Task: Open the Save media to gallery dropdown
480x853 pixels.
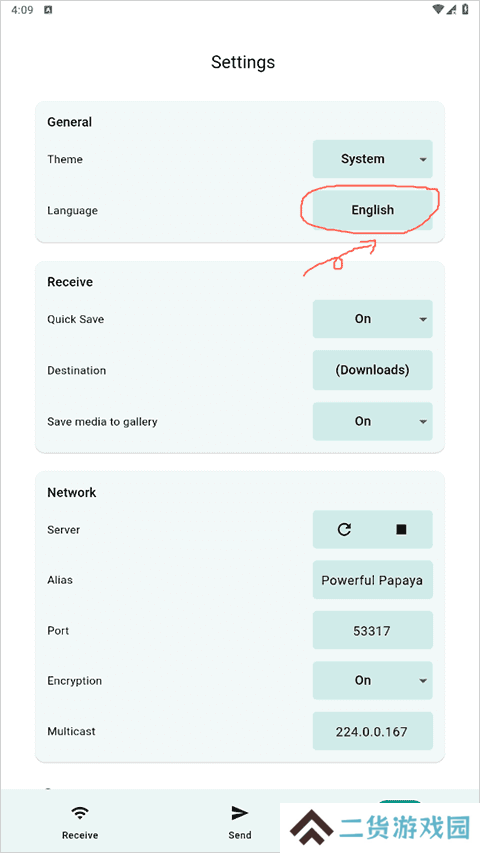Action: [373, 421]
